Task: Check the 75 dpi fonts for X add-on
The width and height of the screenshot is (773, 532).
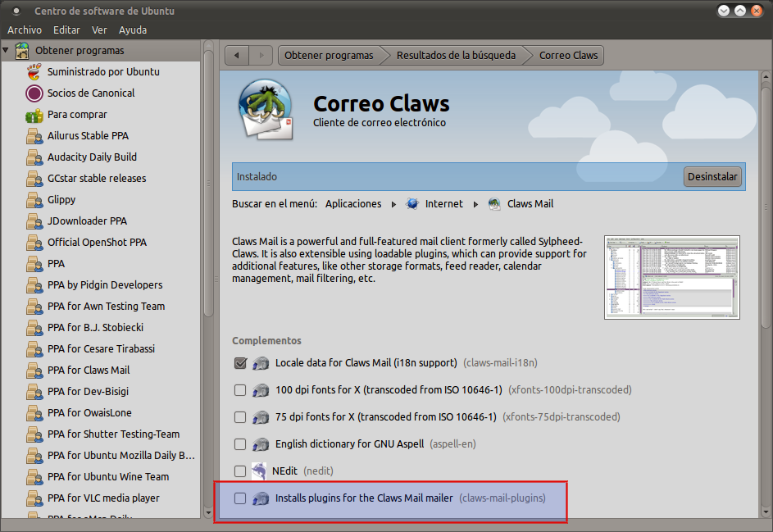Action: [x=240, y=417]
